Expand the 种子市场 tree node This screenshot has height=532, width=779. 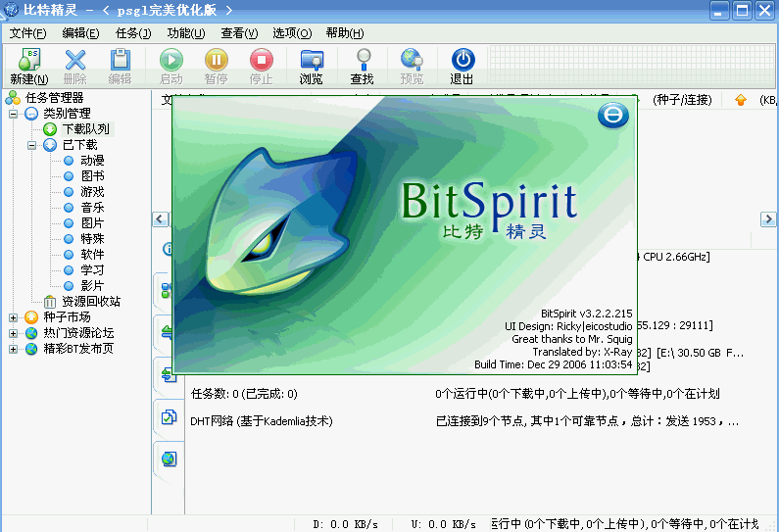[x=13, y=317]
